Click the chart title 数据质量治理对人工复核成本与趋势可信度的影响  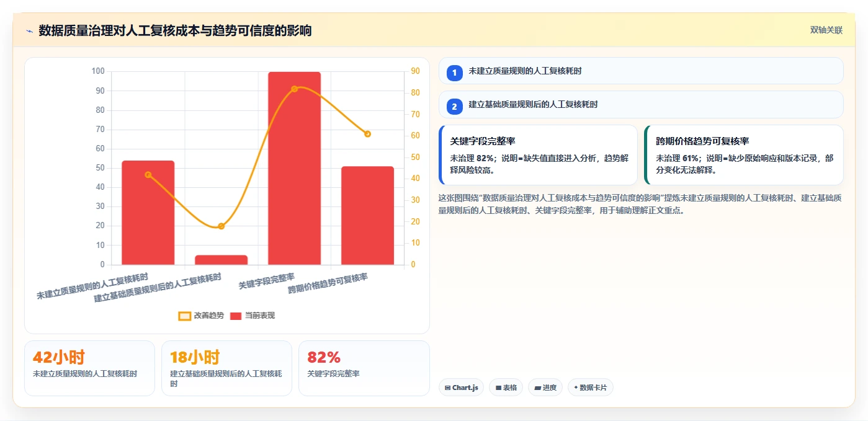175,30
